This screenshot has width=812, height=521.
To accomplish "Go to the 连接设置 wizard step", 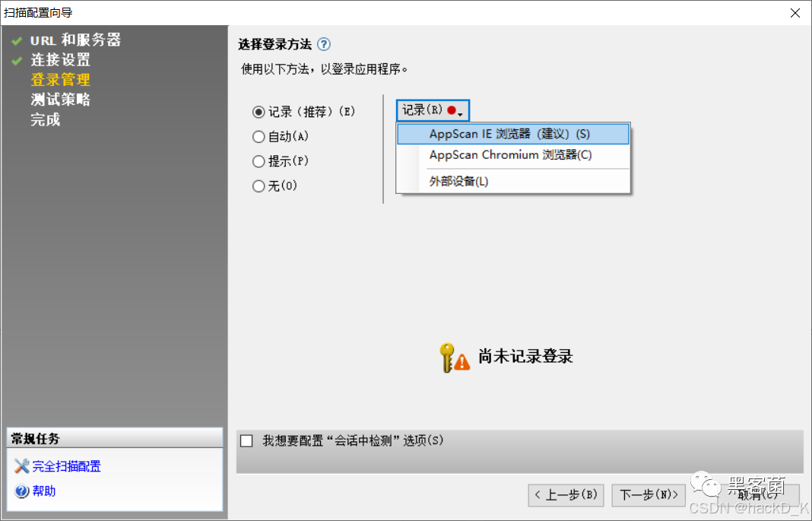I will click(61, 60).
